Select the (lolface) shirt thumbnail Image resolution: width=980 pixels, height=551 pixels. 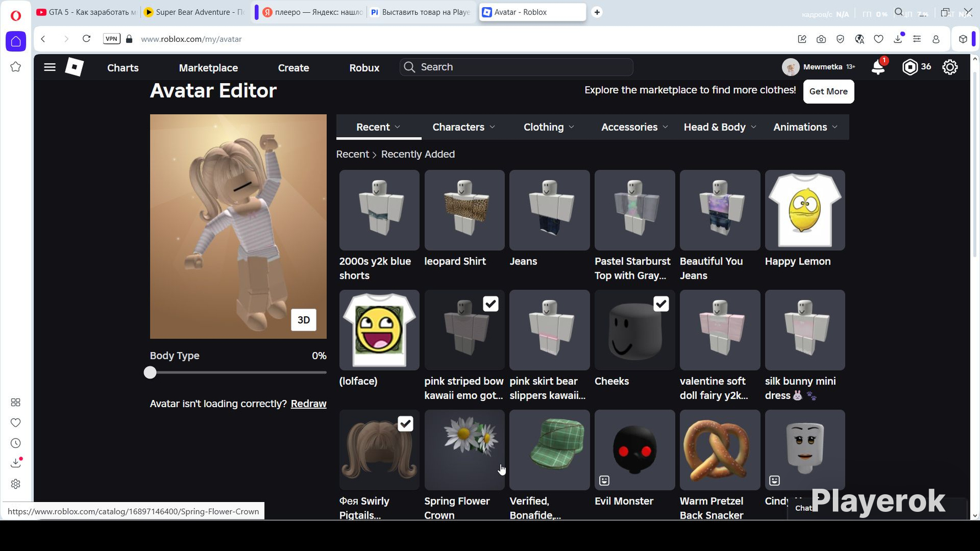(x=379, y=330)
